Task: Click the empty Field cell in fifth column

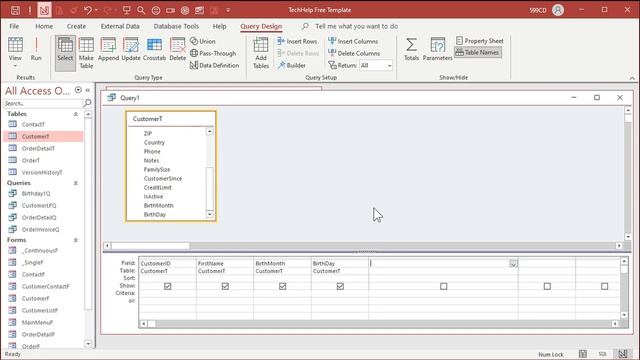Action: point(439,264)
